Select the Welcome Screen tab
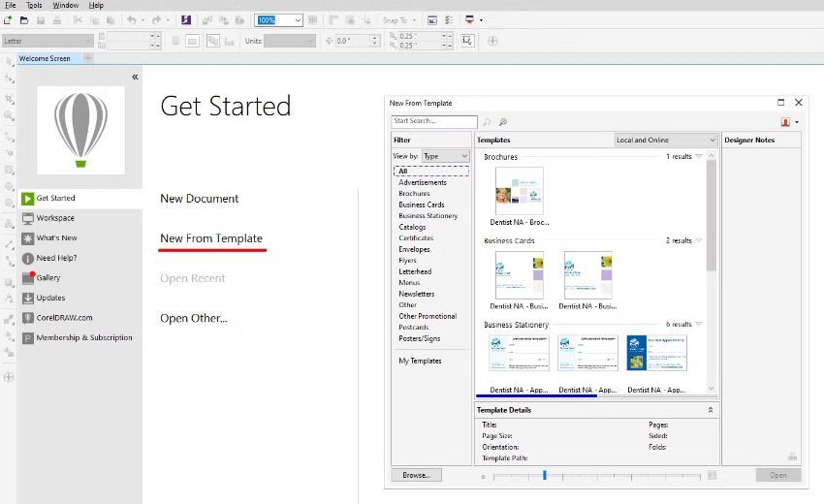824x504 pixels. pyautogui.click(x=45, y=58)
